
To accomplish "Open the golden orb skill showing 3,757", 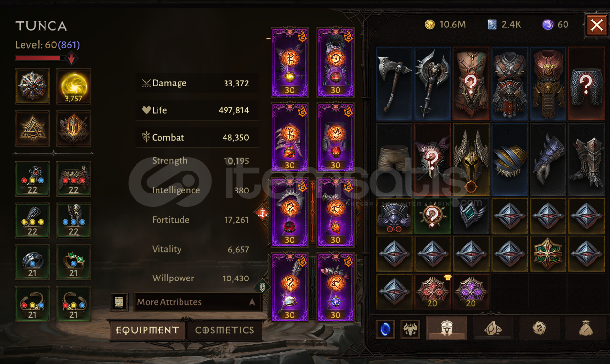I will point(73,86).
